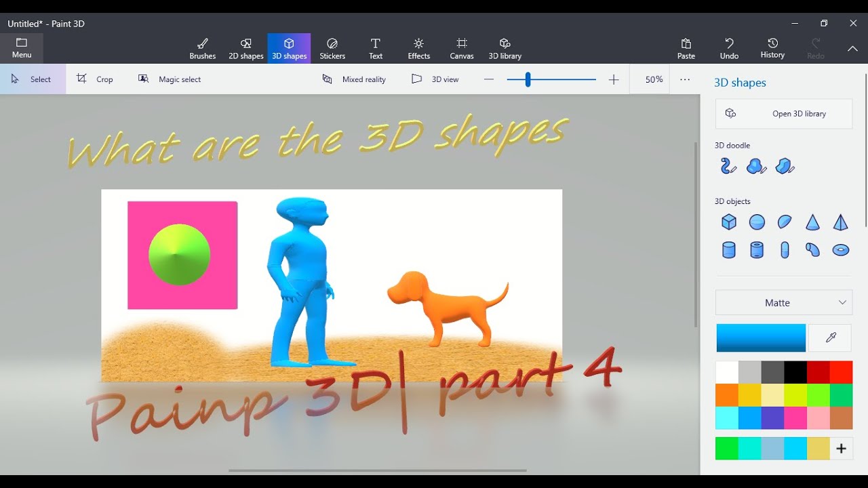Choose the black color swatch
Image resolution: width=868 pixels, height=488 pixels.
click(795, 373)
